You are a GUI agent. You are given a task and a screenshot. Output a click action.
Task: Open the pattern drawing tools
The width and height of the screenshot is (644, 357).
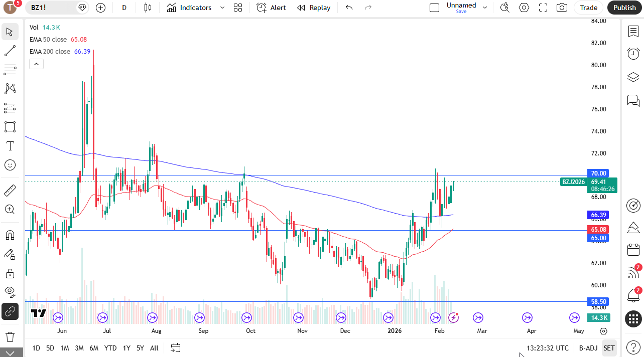(x=10, y=89)
